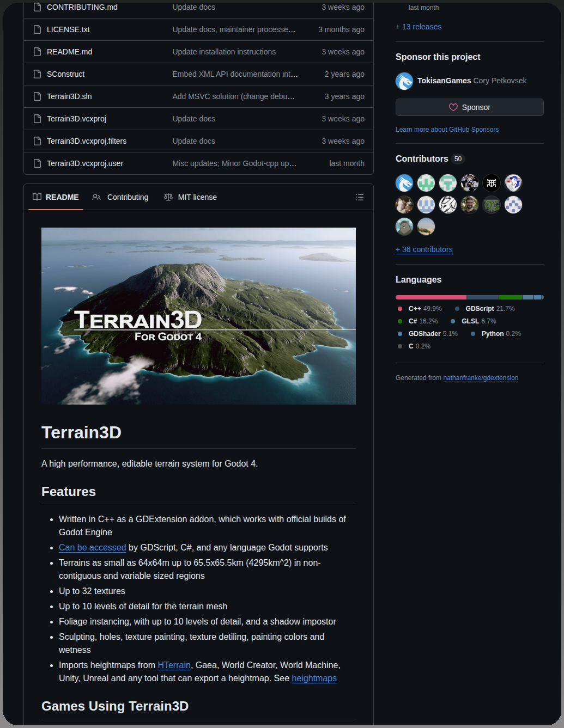564x728 pixels.
Task: Filter by Python 0.2% language
Action: tap(496, 334)
